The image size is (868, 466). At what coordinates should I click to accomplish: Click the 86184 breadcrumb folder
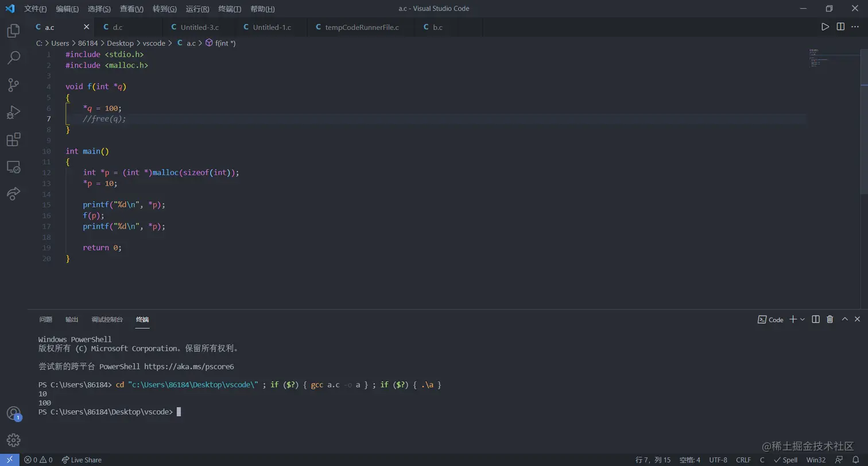(x=88, y=43)
